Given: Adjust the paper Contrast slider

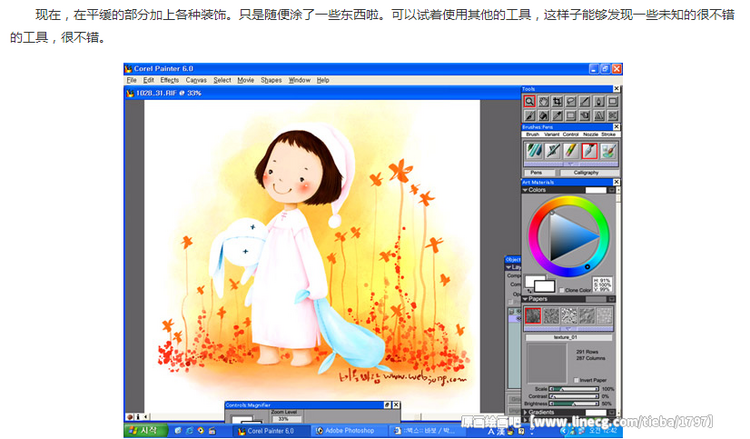Looking at the screenshot, I should (x=574, y=396).
